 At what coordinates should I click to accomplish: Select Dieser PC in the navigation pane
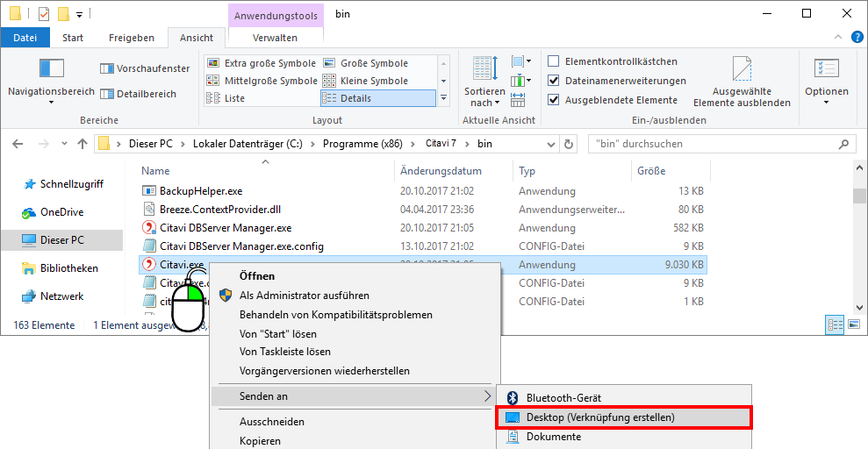click(62, 240)
